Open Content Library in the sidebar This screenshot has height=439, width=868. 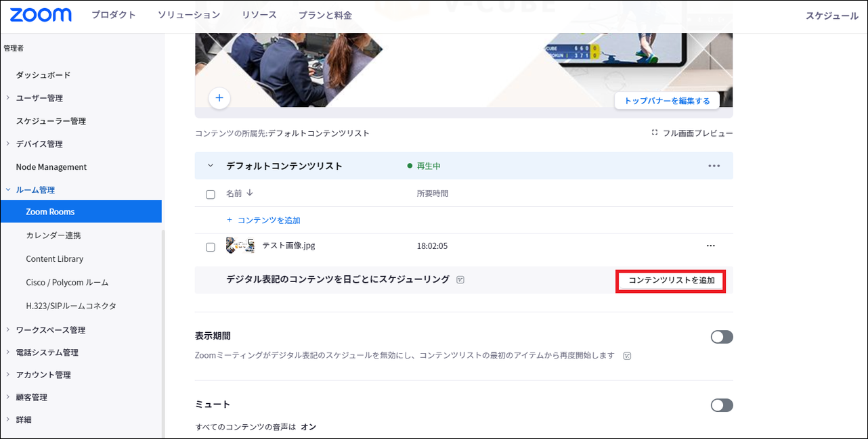pyautogui.click(x=55, y=259)
